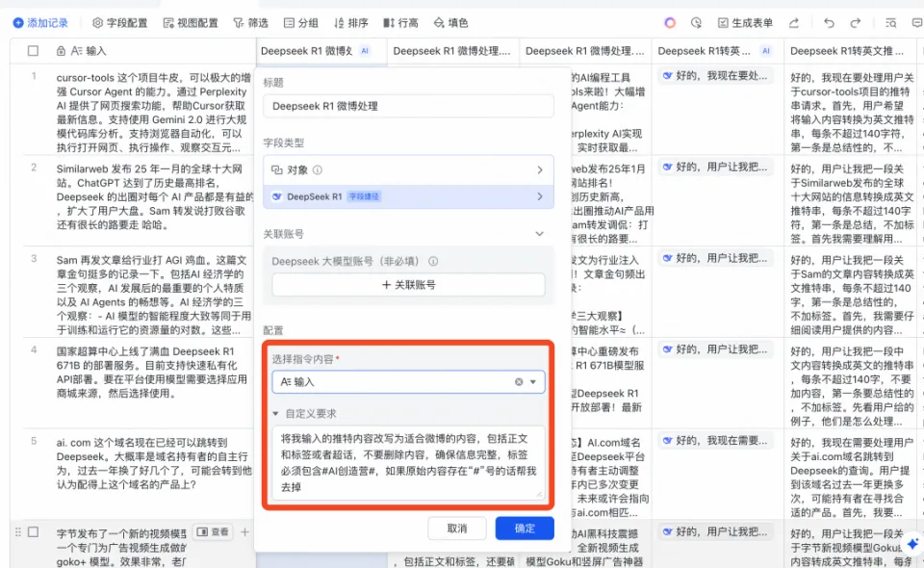Click the plus icon next to 查看

coord(244,532)
